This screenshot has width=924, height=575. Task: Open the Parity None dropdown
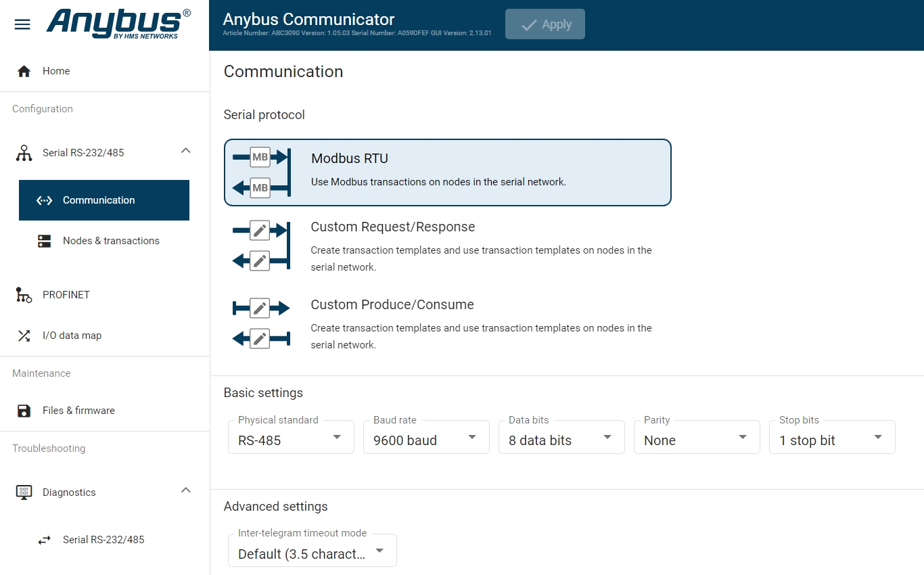pos(697,437)
